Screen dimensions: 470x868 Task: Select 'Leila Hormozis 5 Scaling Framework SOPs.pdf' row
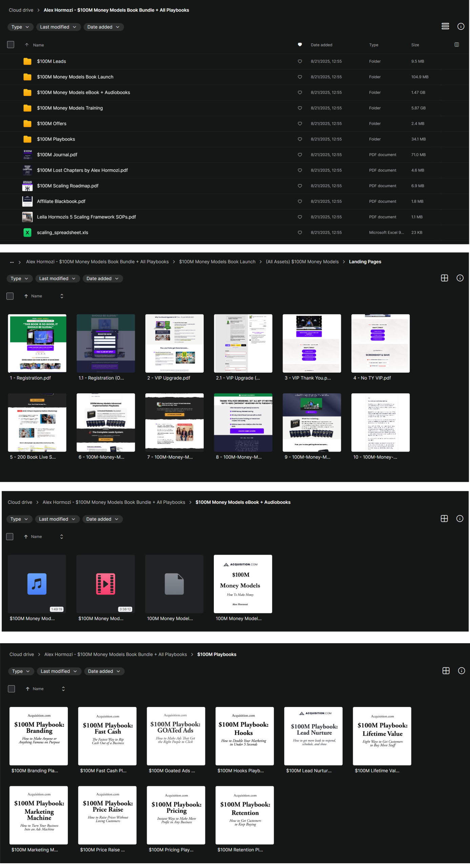click(234, 217)
